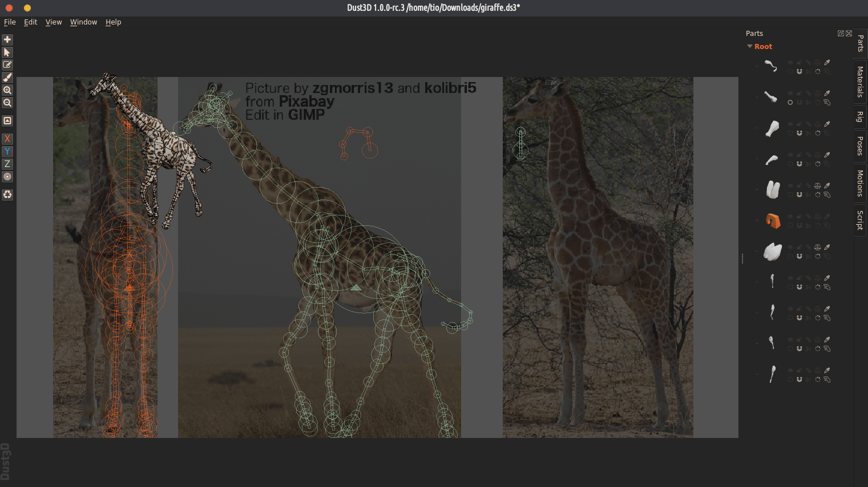868x487 pixels.
Task: Toggle eye visibility of orange arch part
Action: (x=790, y=216)
